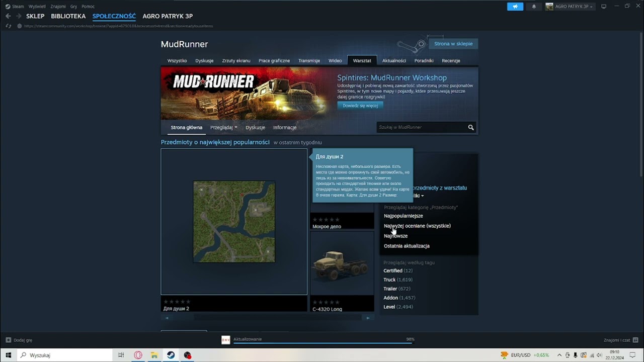The image size is (644, 362).
Task: Open File Explorer from the taskbar
Action: (x=154, y=355)
